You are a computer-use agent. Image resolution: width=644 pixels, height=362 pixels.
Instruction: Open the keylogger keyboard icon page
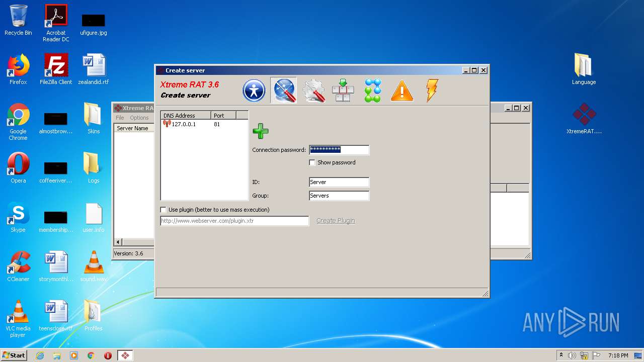click(343, 90)
